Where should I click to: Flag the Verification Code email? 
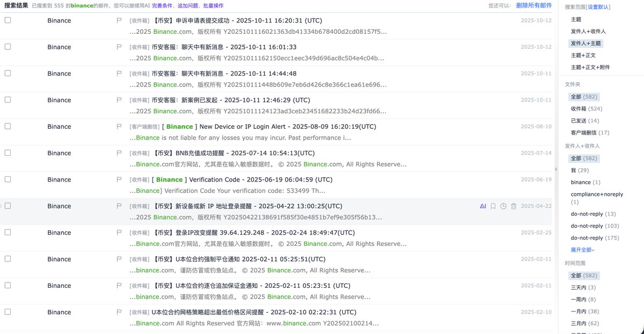(119, 179)
